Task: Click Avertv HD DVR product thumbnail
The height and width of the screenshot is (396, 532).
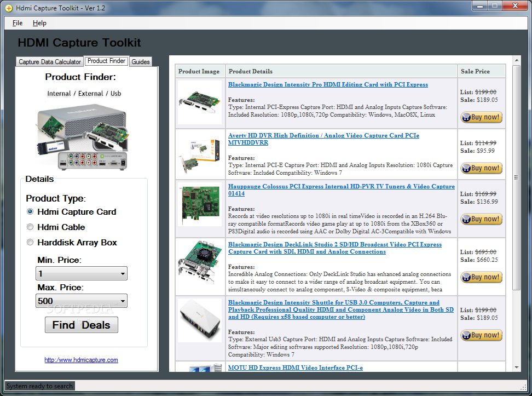Action: pos(199,154)
